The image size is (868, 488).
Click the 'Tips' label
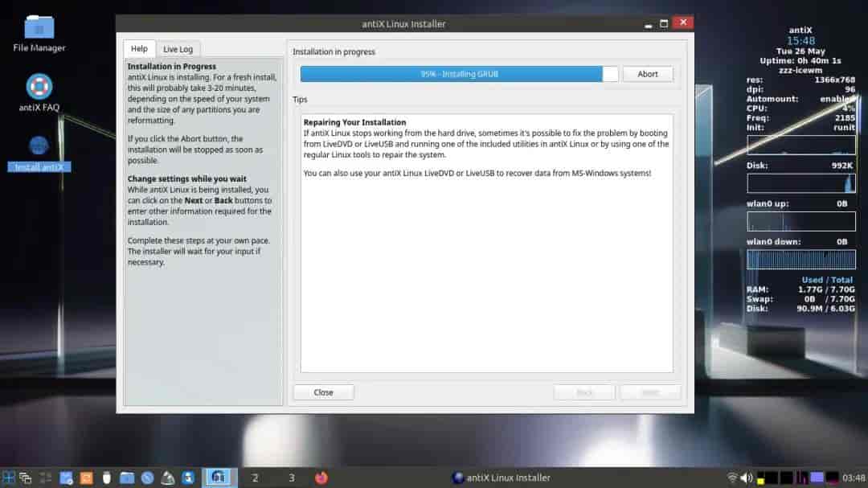tap(300, 99)
